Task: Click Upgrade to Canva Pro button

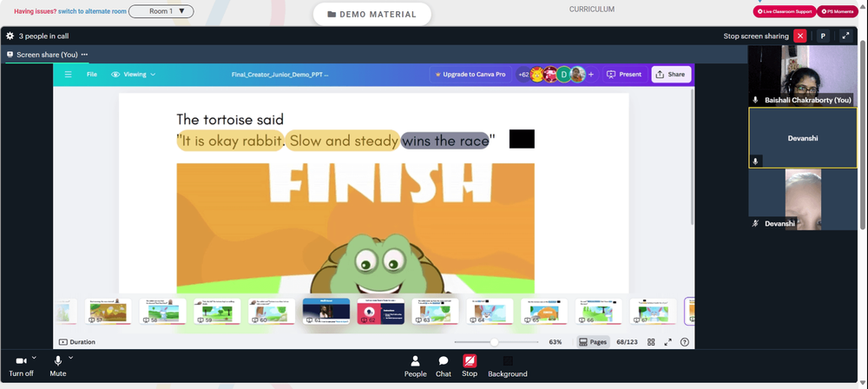Action: [470, 75]
